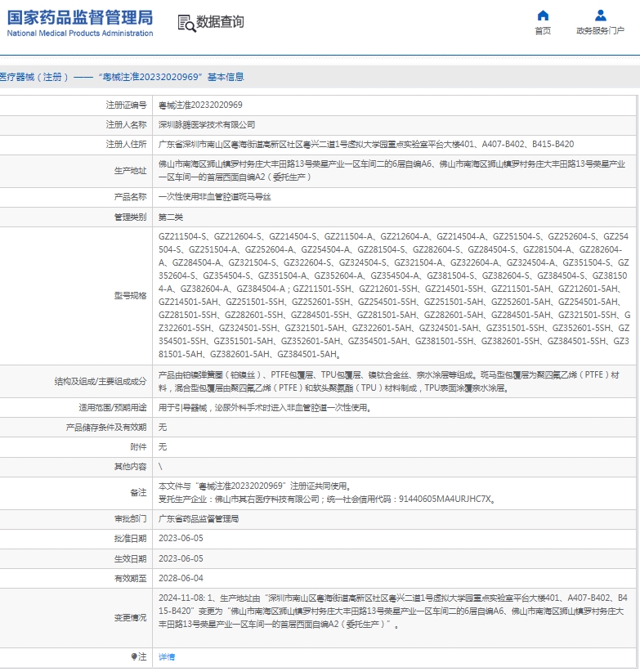Click the 管理类别 label
The image size is (640, 672).
click(130, 217)
